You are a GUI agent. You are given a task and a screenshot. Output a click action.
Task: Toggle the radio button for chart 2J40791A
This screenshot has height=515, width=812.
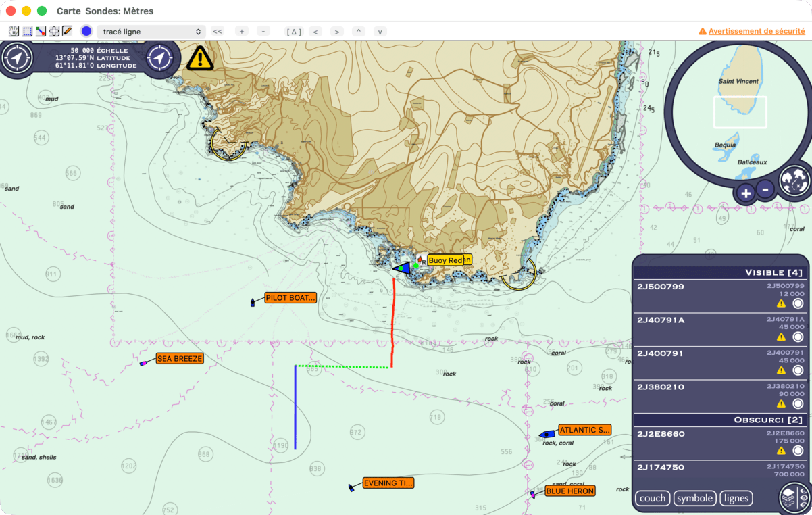[798, 337]
